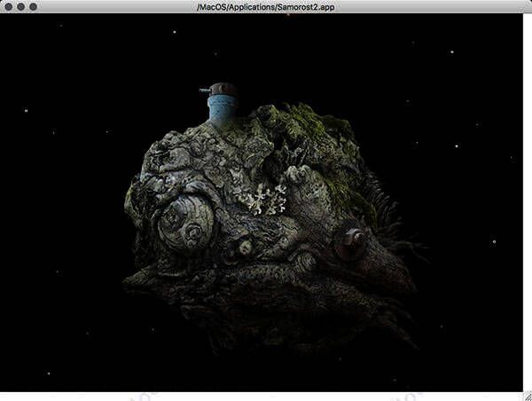Close the Samorost2 window with red button
The height and width of the screenshot is (401, 532).
pos(8,6)
